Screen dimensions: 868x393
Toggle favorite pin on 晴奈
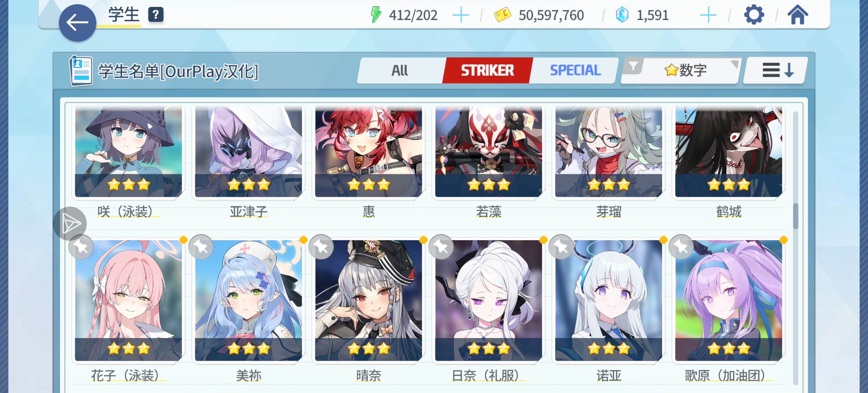321,247
